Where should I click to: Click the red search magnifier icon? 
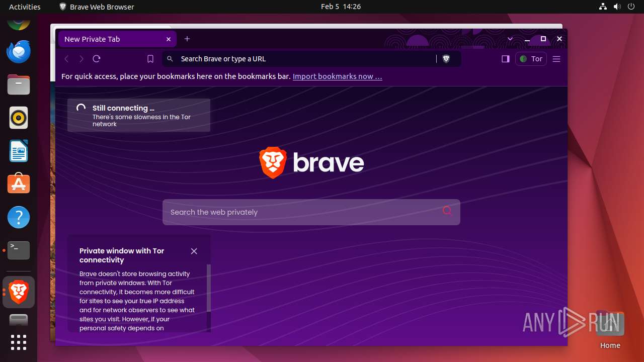point(447,211)
